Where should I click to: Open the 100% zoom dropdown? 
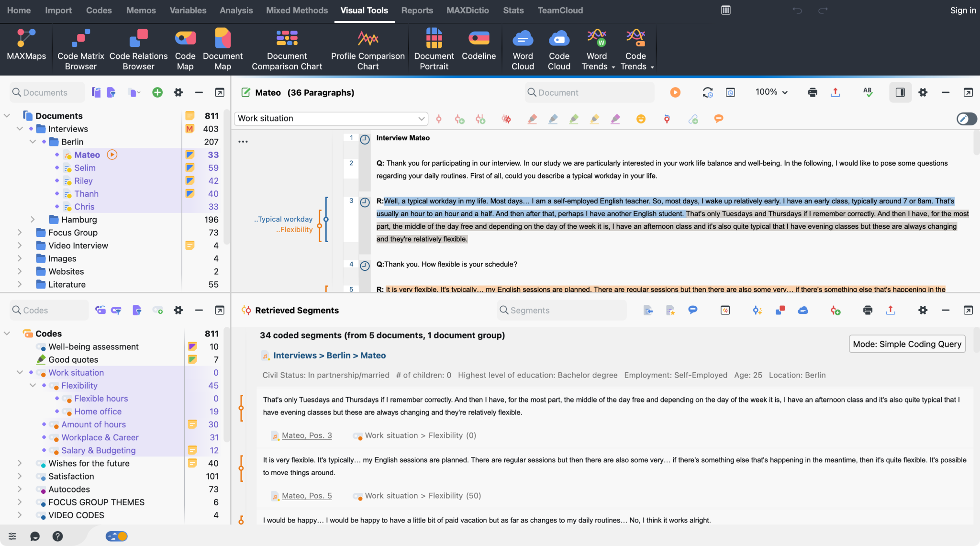point(771,92)
